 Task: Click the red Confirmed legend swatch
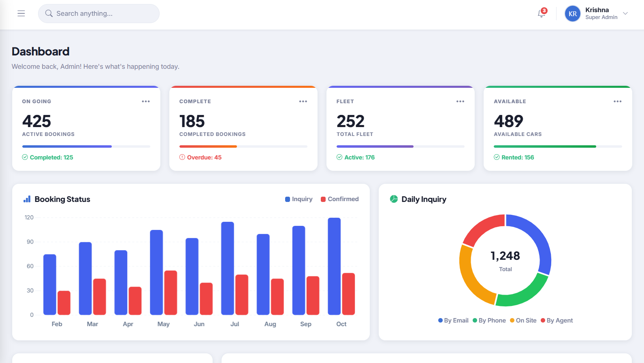[323, 199]
